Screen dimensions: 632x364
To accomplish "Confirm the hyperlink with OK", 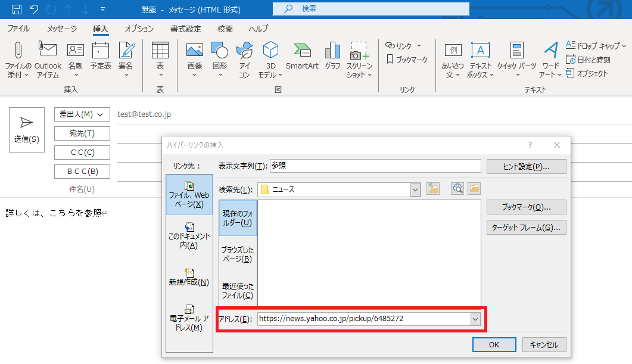I will [x=494, y=344].
